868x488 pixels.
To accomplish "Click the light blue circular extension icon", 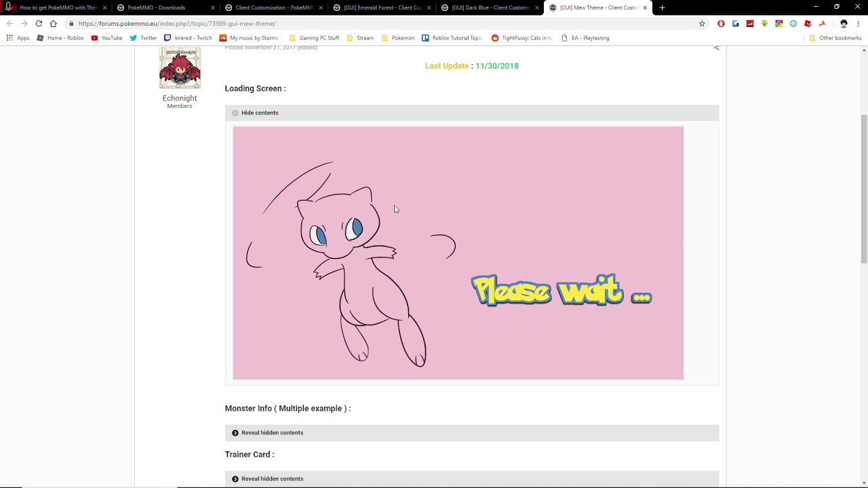I will [x=793, y=24].
